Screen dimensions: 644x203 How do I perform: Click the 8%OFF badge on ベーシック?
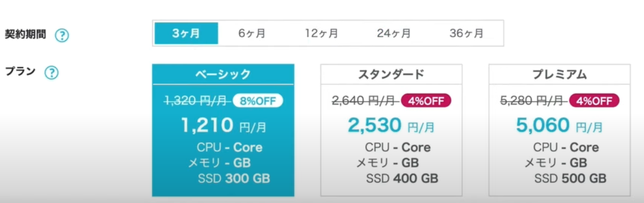(258, 101)
